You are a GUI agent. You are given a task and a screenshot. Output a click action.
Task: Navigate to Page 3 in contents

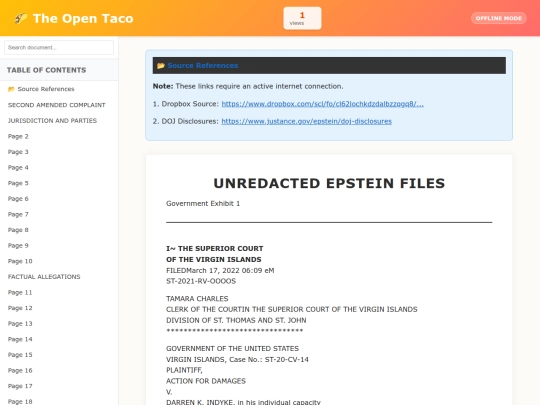(18, 152)
